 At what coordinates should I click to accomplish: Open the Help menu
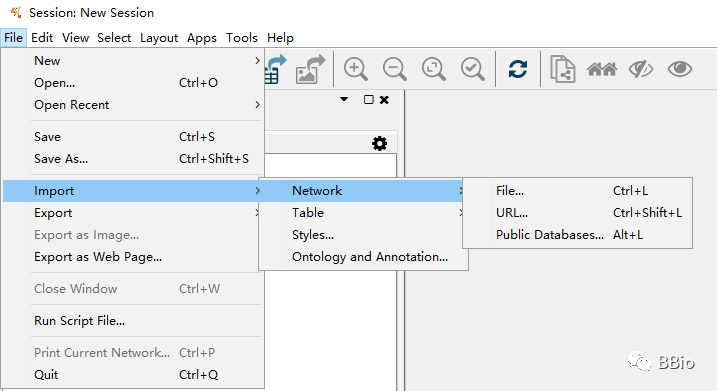tap(280, 37)
